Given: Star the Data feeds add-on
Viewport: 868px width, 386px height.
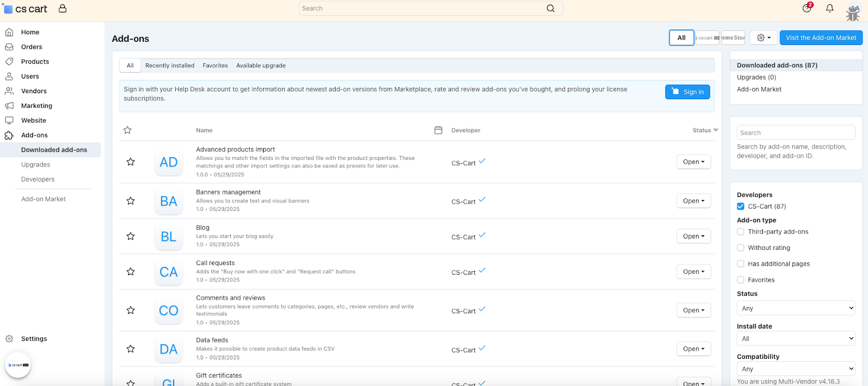Looking at the screenshot, I should point(131,349).
